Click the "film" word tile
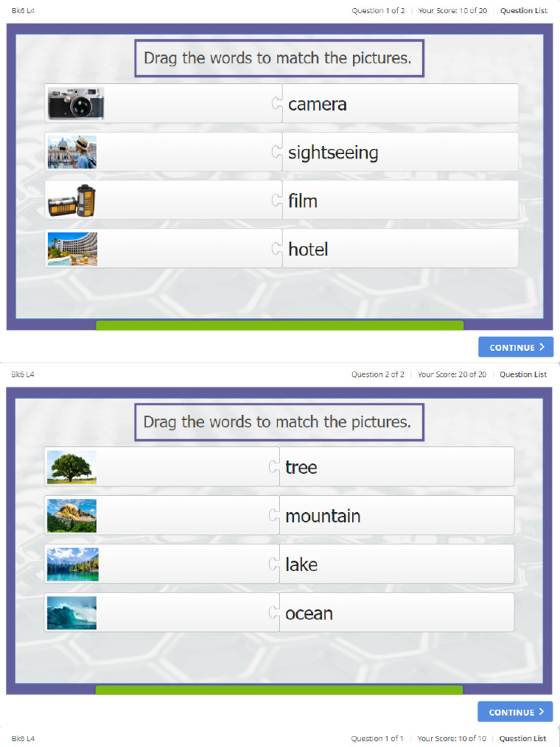This screenshot has height=747, width=560. point(400,201)
